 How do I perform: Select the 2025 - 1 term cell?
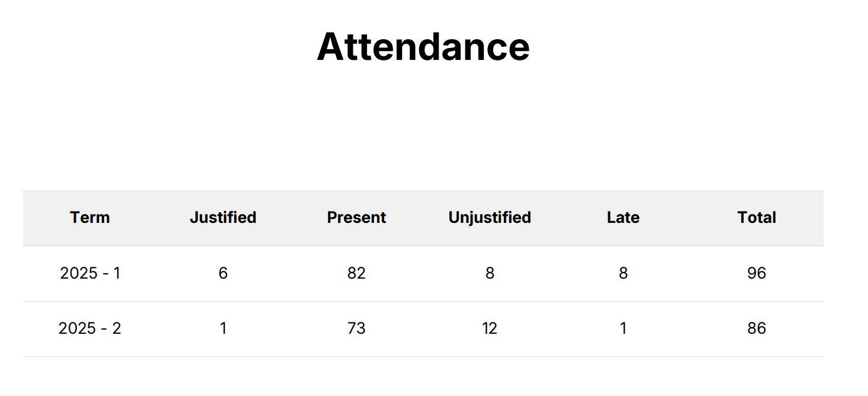(90, 273)
